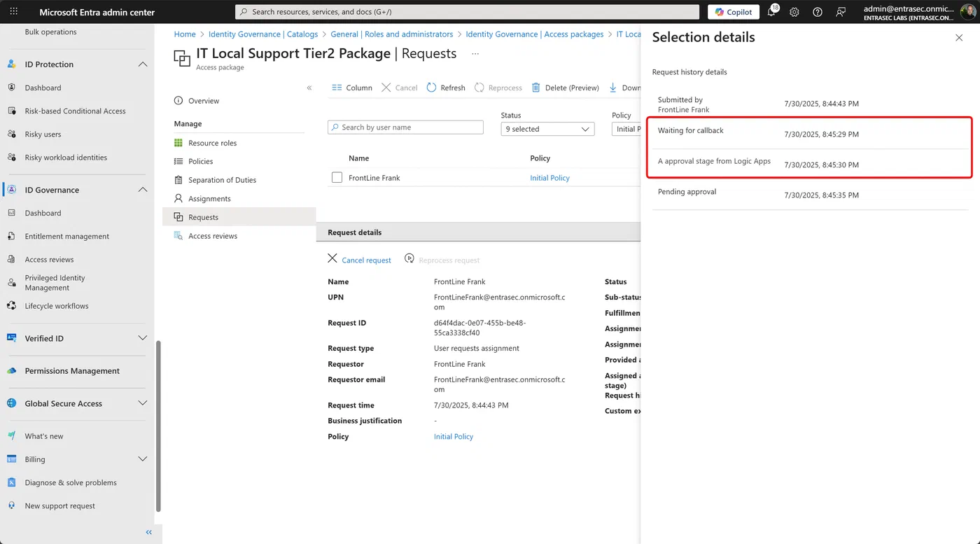Viewport: 980px width, 544px height.
Task: Cancel the selected request
Action: (360, 260)
